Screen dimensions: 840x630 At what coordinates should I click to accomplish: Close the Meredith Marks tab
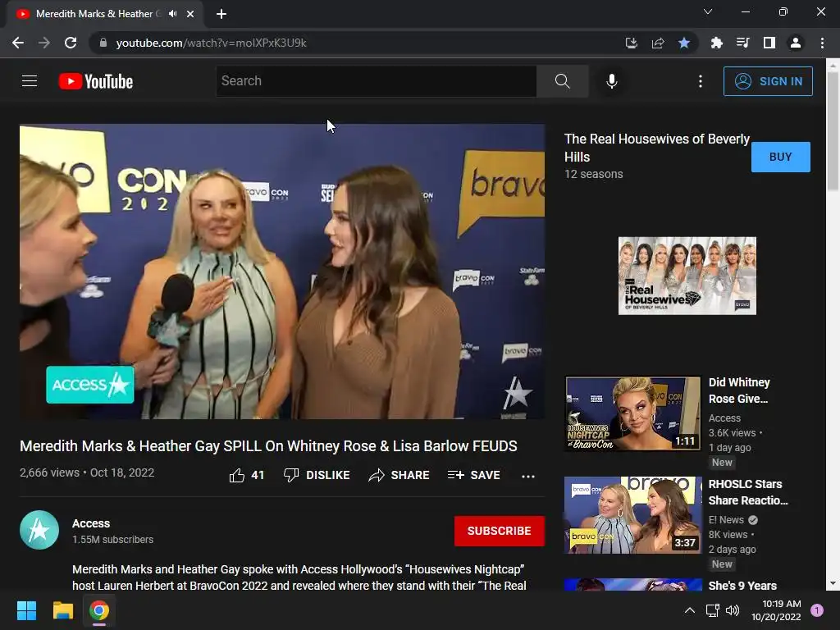[190, 14]
